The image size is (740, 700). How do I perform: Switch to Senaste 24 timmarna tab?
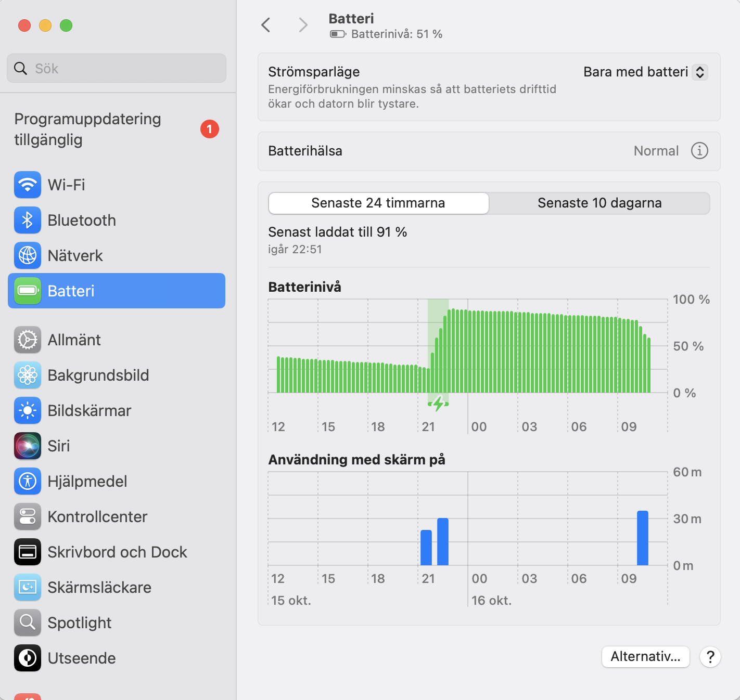[378, 203]
